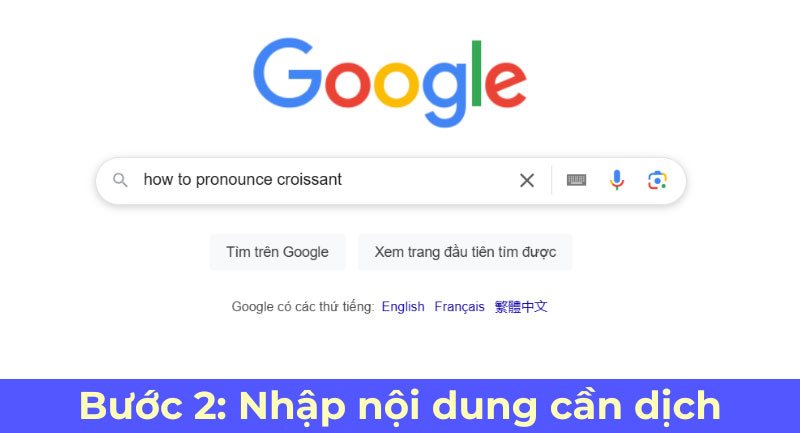This screenshot has width=800, height=433.
Task: Click the Google có các thứ tiếng label
Action: [x=303, y=307]
